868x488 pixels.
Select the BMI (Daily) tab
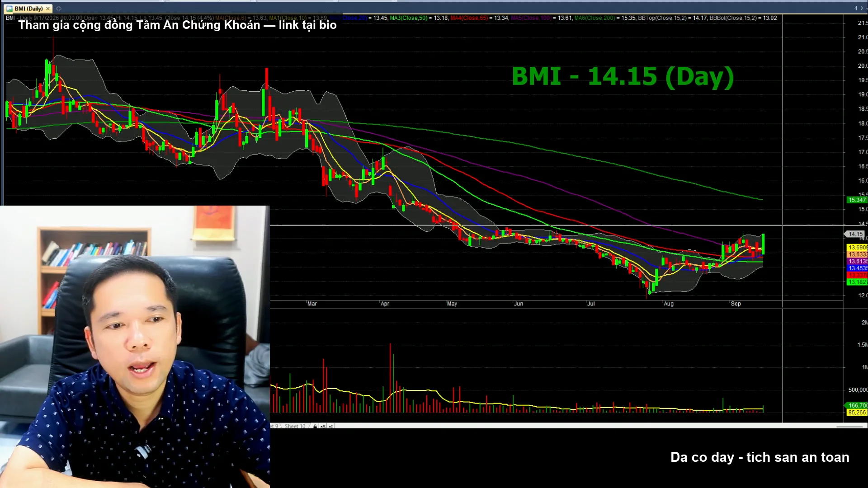(x=28, y=9)
